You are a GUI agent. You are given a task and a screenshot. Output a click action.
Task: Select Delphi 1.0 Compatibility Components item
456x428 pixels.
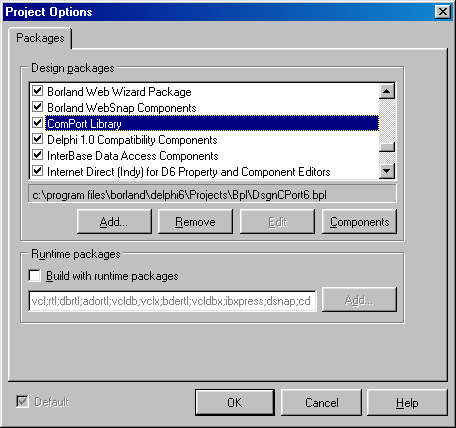132,140
